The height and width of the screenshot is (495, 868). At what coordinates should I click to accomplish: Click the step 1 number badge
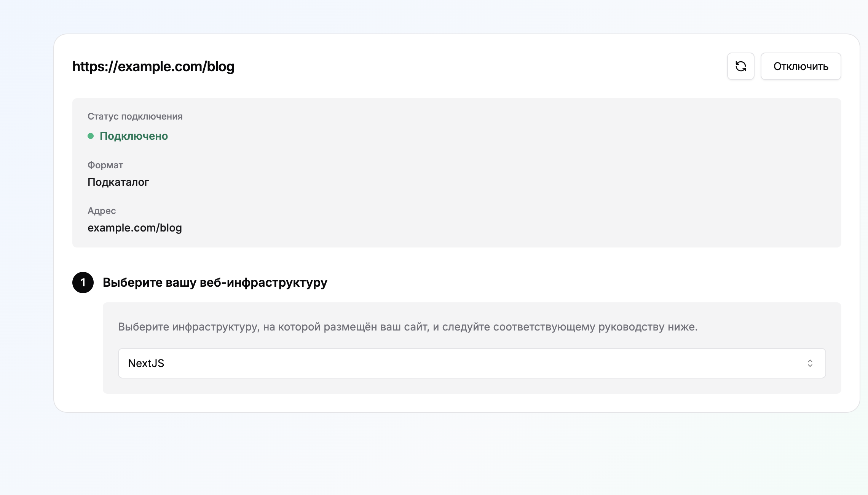83,283
